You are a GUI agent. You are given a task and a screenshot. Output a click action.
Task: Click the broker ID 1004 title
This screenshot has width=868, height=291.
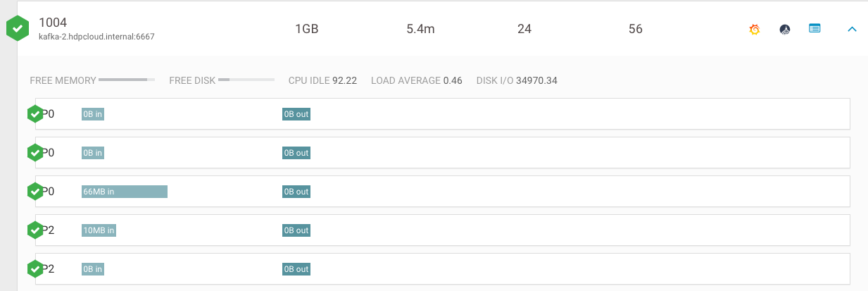coord(53,23)
